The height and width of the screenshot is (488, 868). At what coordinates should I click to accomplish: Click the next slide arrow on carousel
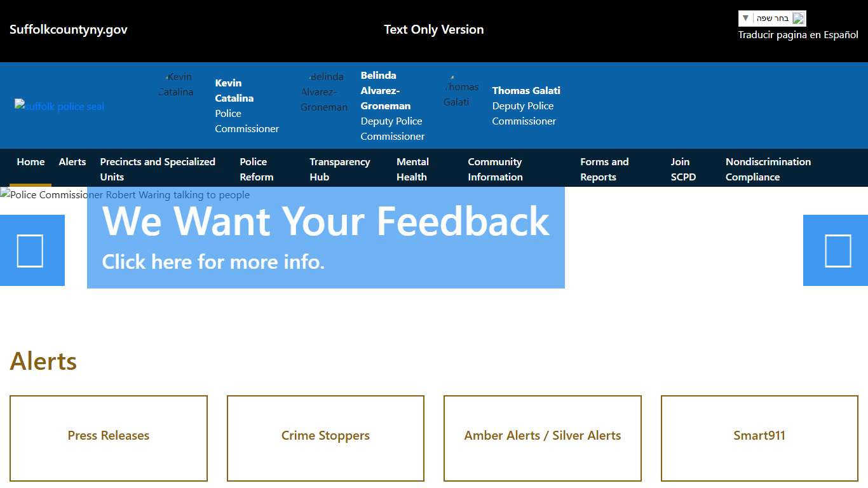pyautogui.click(x=837, y=250)
